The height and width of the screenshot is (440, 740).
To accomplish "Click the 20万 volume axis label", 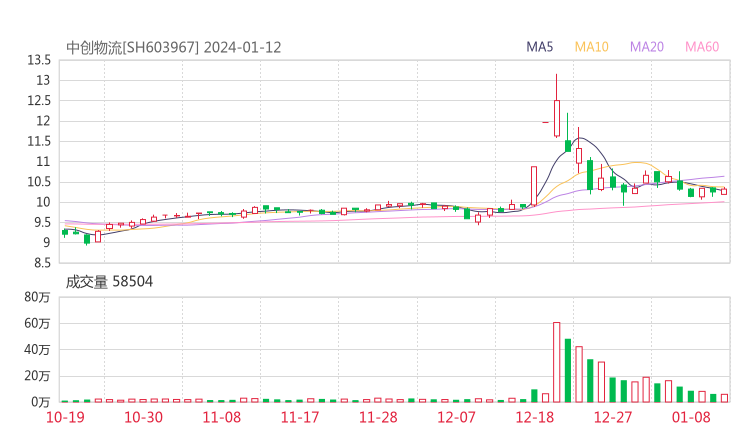I will pos(37,376).
